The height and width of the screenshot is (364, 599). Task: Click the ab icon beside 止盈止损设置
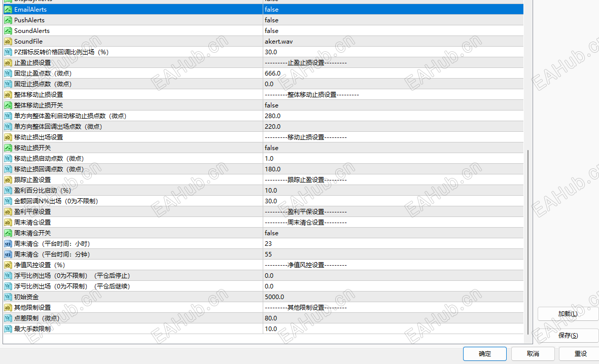pos(8,62)
